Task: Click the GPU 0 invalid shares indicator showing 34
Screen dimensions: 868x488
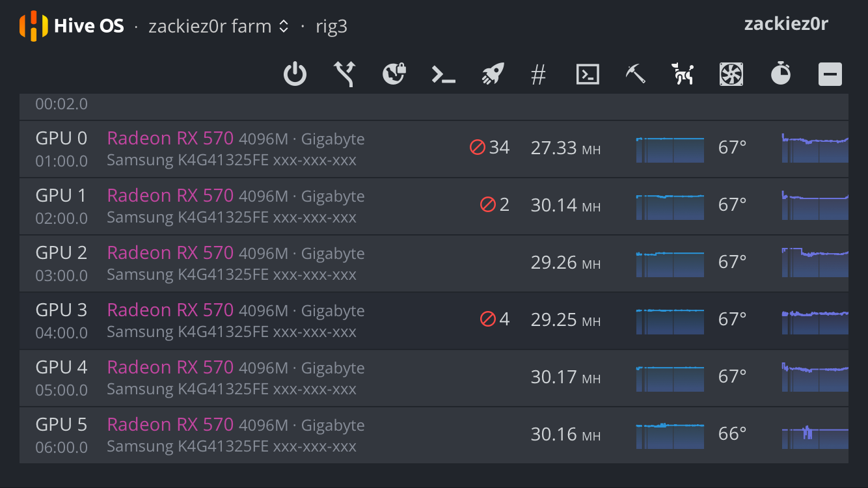Action: (490, 148)
